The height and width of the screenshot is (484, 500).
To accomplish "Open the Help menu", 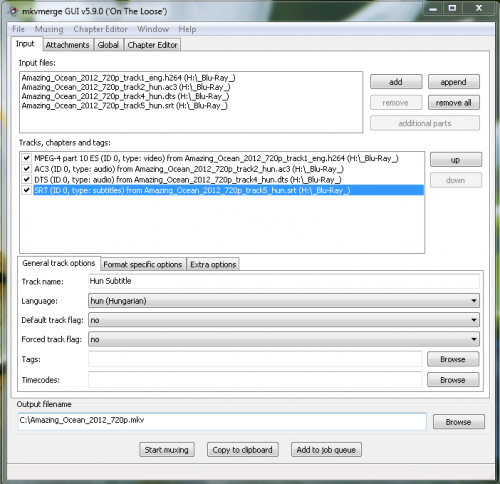I will pyautogui.click(x=187, y=29).
